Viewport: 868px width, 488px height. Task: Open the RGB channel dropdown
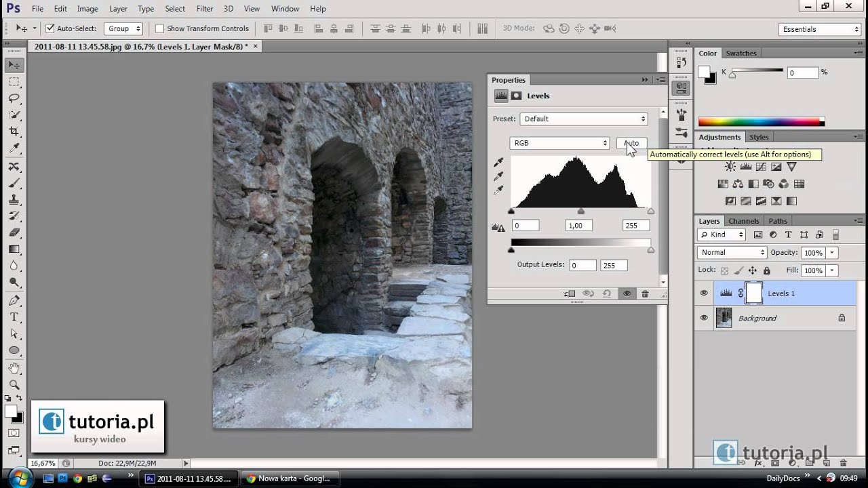click(x=559, y=143)
